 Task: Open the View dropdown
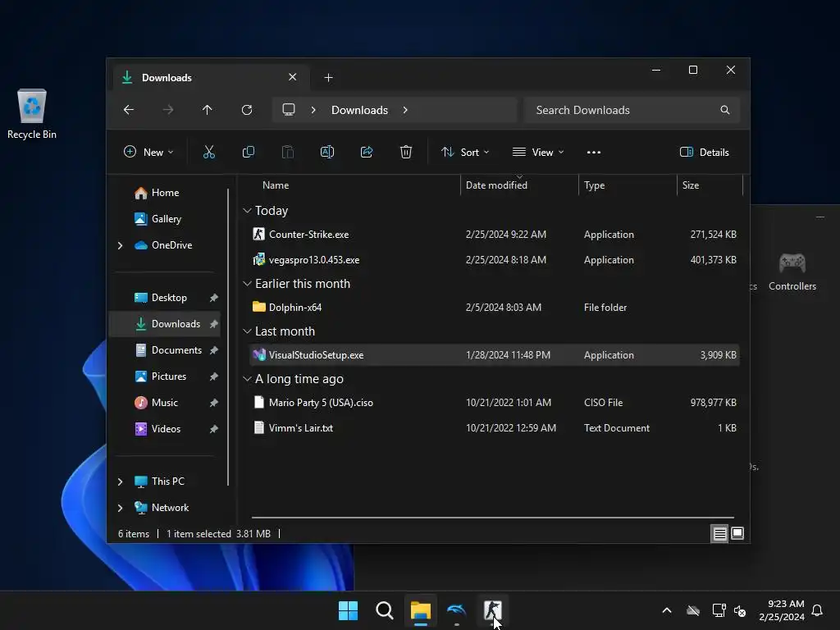(538, 152)
